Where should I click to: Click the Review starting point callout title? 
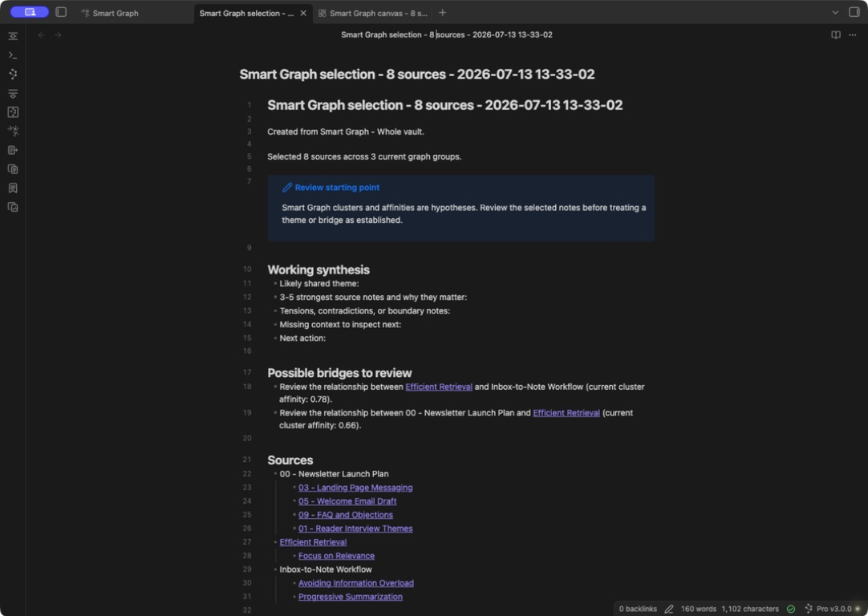pos(337,188)
